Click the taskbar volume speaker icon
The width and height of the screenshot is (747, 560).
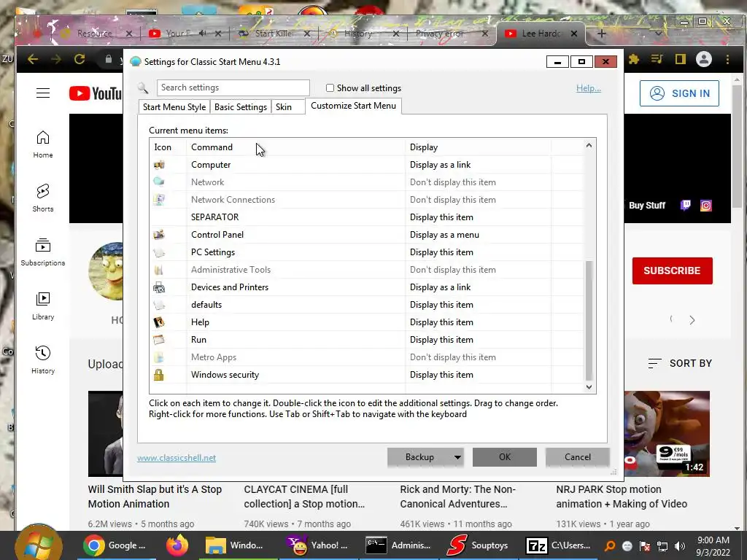coord(680,545)
